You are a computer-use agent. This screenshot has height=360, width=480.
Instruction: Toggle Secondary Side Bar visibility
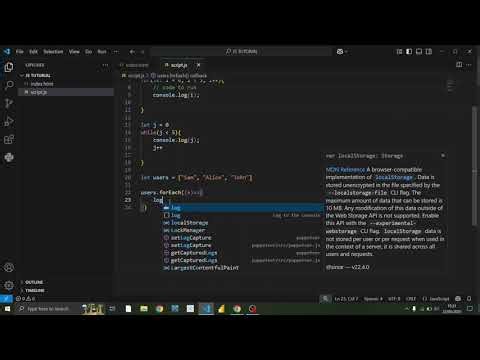coord(429,51)
